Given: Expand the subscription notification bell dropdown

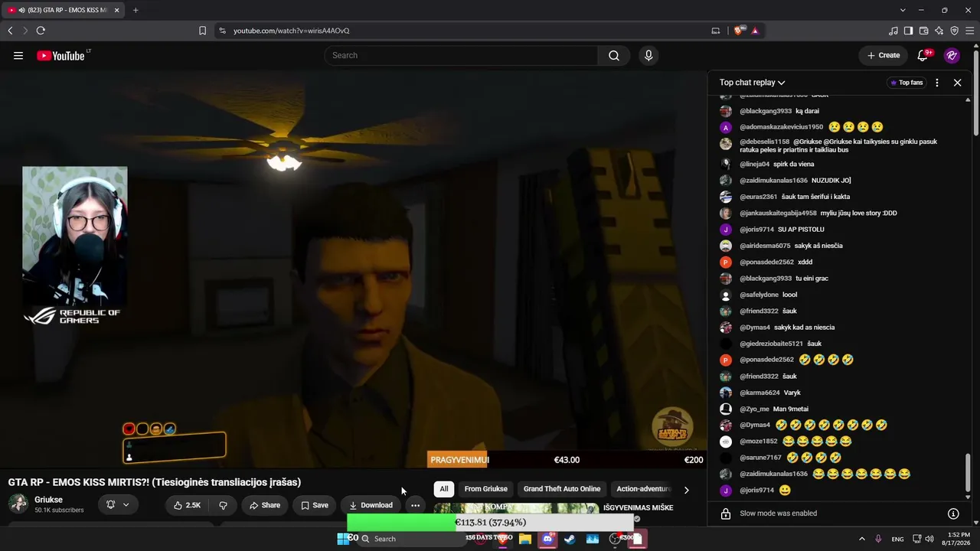Looking at the screenshot, I should (118, 505).
